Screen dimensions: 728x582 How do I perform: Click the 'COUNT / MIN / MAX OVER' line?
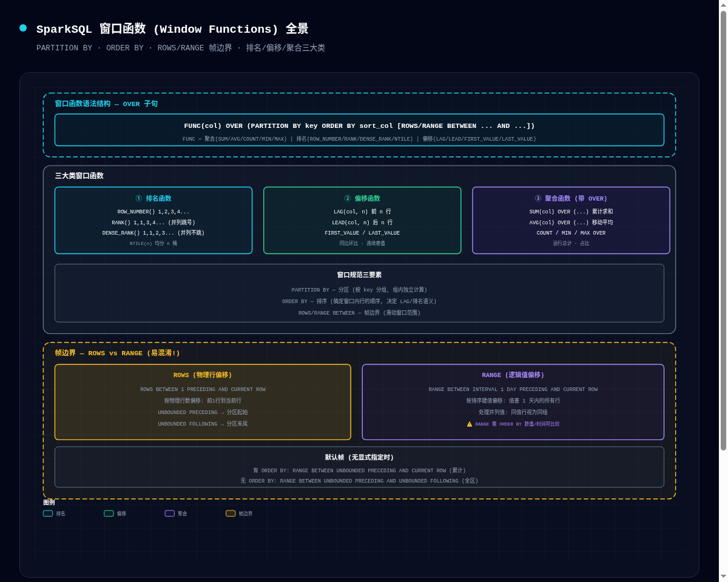click(x=571, y=233)
